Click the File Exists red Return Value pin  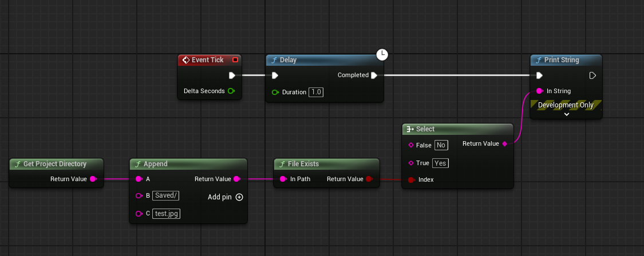369,179
